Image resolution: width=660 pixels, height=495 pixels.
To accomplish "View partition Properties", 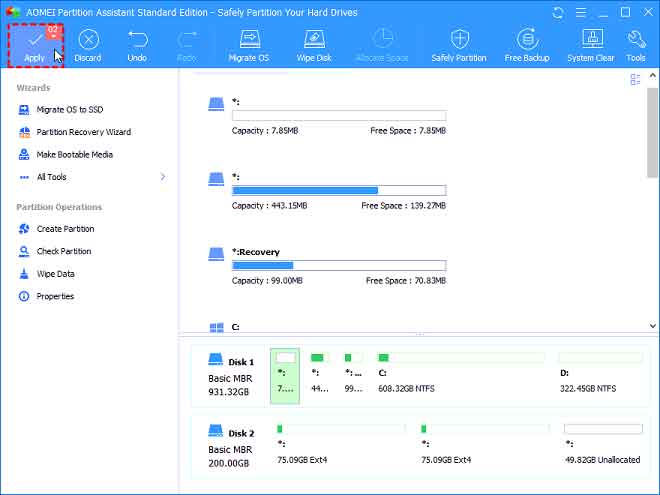I will tap(47, 296).
